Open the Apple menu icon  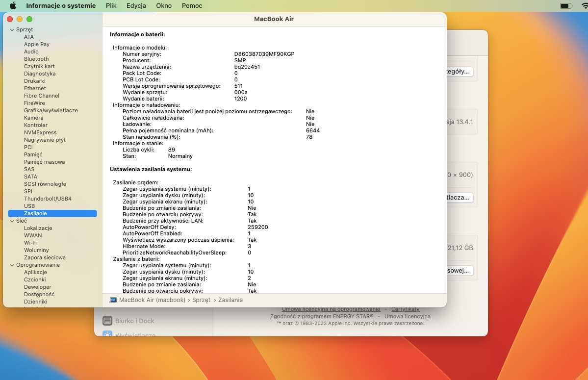point(13,5)
